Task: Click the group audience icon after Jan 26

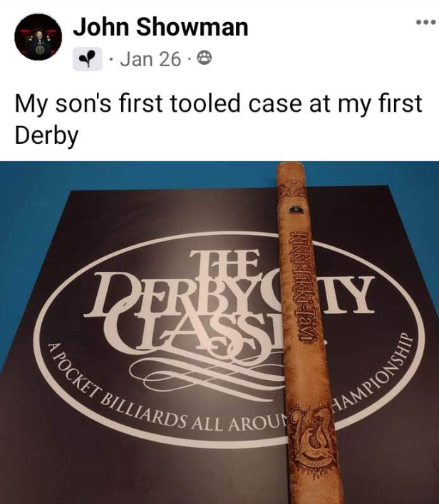Action: click(204, 59)
